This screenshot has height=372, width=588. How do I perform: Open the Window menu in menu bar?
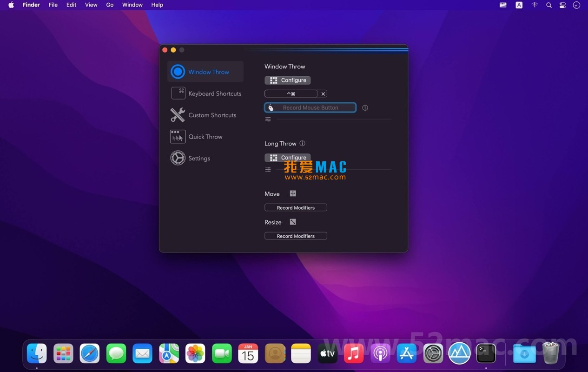point(132,5)
